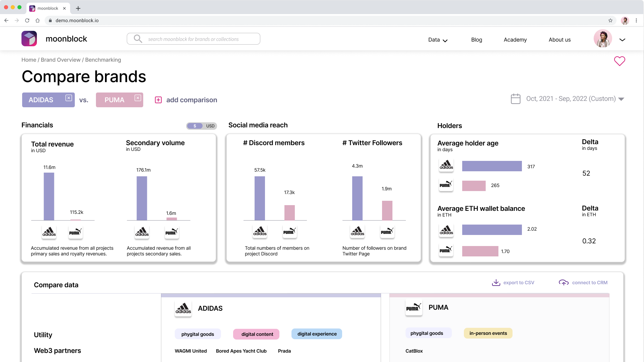Click the browser bookmark star icon
Viewport: 644px width, 362px height.
point(610,20)
